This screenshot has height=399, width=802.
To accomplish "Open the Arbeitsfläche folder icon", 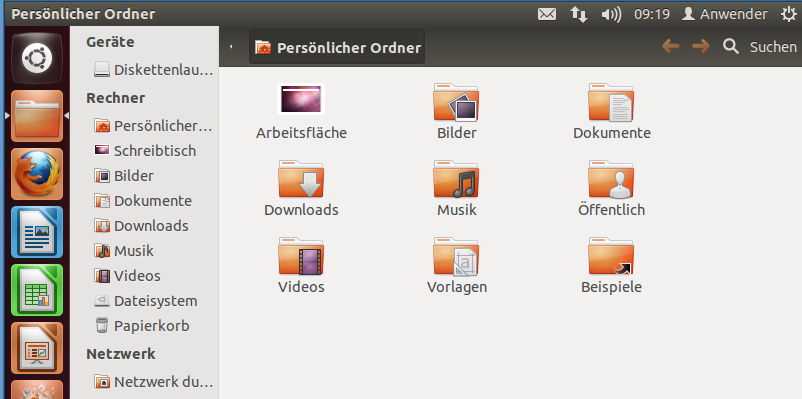I will coord(301,99).
